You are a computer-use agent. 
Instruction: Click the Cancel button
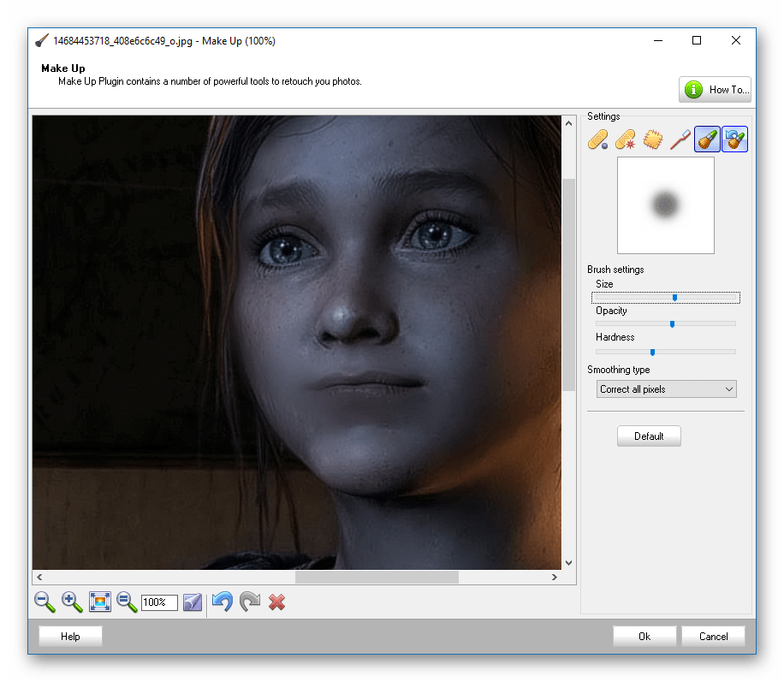click(713, 637)
